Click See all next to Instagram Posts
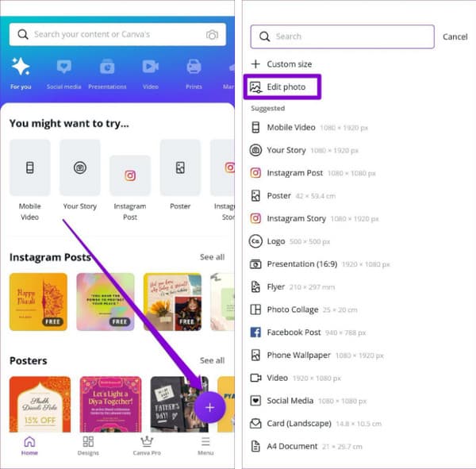476x469 pixels. [x=212, y=257]
